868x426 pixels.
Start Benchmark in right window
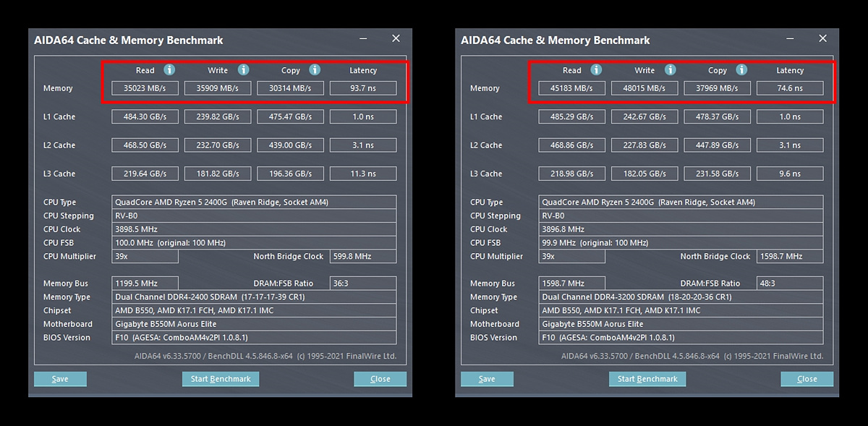(647, 379)
